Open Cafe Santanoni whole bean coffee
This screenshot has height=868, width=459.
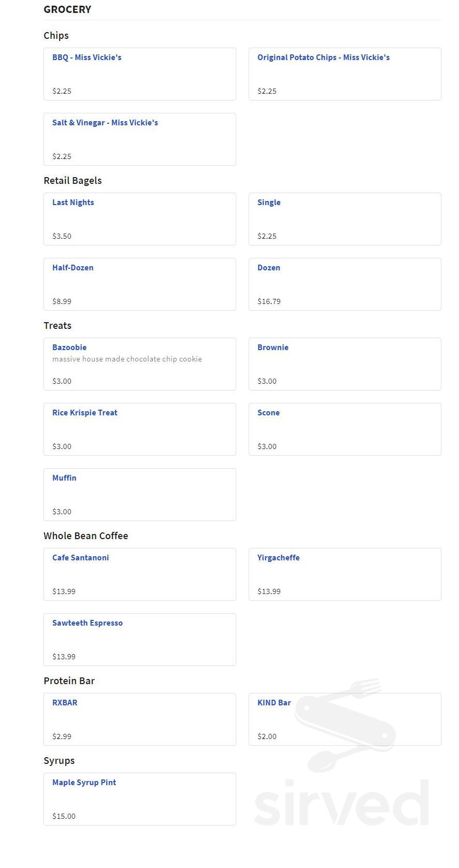[140, 574]
